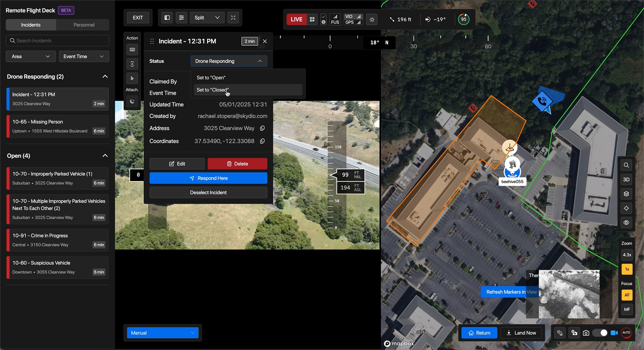Screen dimensions: 644x350
Task: Select the blue video camera mode icon
Action: pyautogui.click(x=614, y=333)
